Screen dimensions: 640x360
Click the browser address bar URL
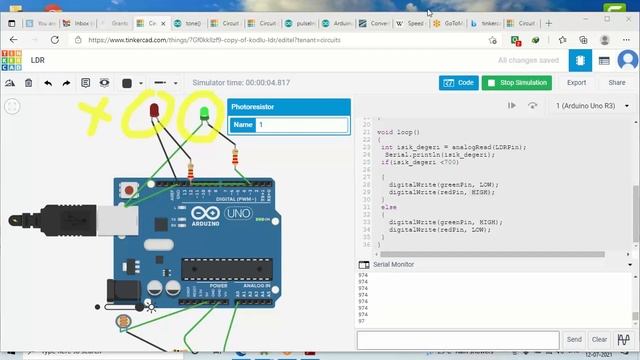pos(214,40)
